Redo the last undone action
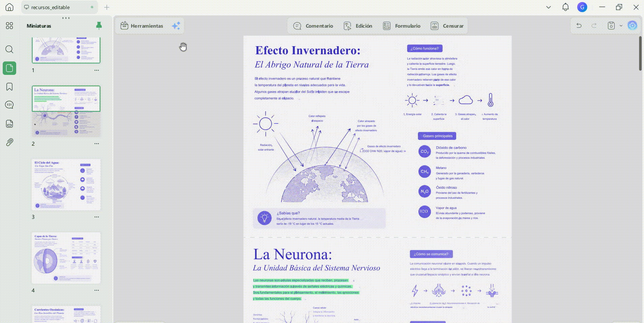Screen dimensions: 644x323 click(x=594, y=26)
